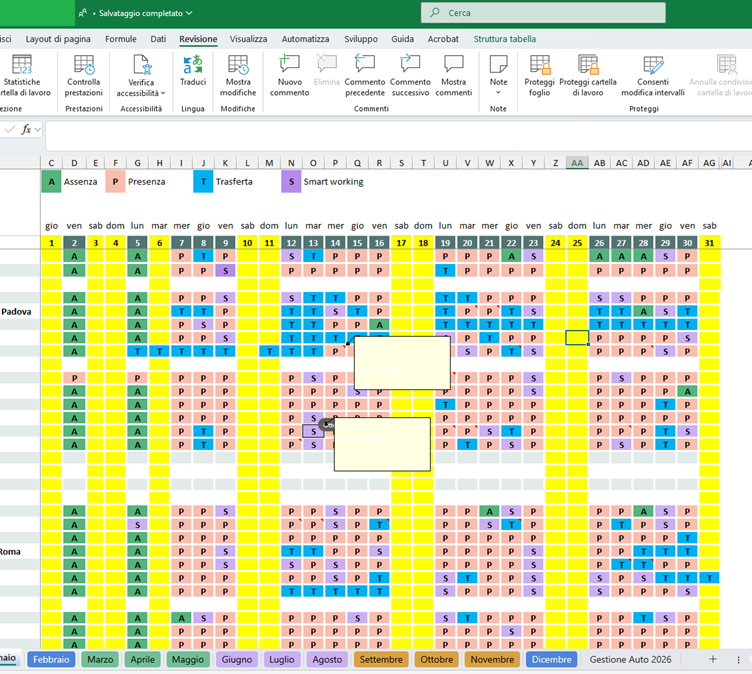Click the share people icon in title bar
This screenshot has width=752, height=674.
tap(82, 13)
